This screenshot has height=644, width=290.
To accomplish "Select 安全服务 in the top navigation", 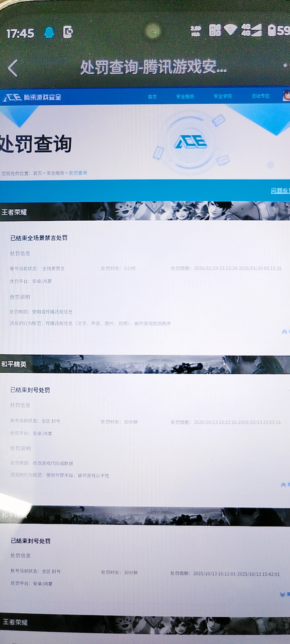I will [185, 97].
